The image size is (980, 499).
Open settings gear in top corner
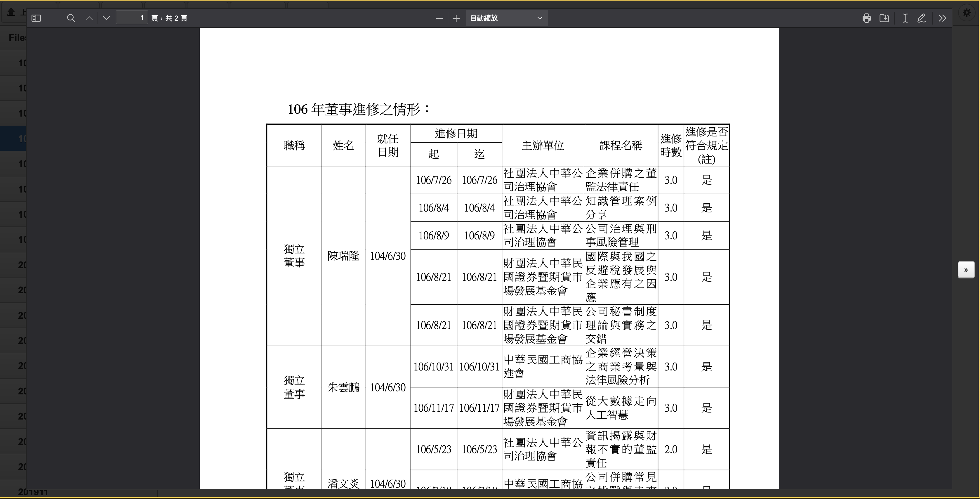point(967,13)
